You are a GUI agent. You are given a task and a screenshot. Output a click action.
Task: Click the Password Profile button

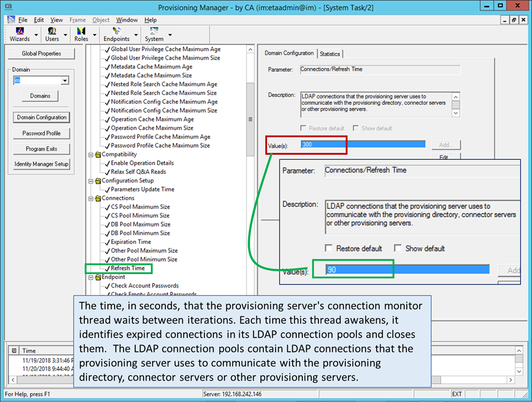tap(41, 133)
